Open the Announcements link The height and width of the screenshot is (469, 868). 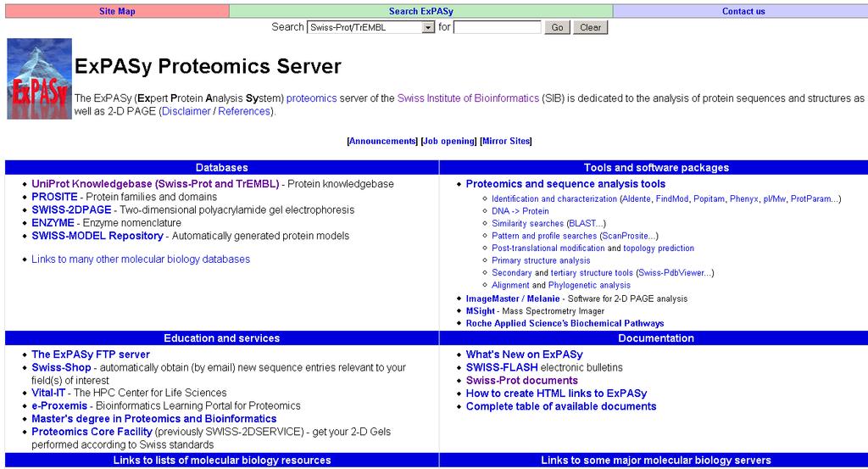tap(382, 141)
